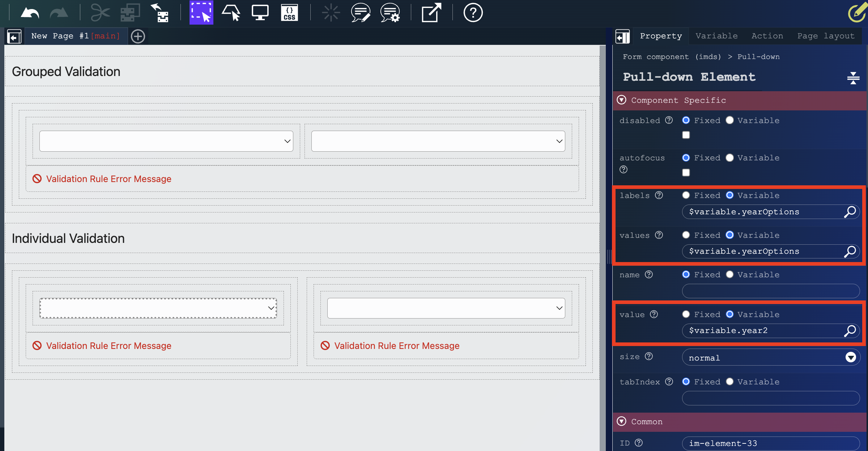The width and height of the screenshot is (868, 451).
Task: Open the size normal dropdown
Action: pos(771,358)
